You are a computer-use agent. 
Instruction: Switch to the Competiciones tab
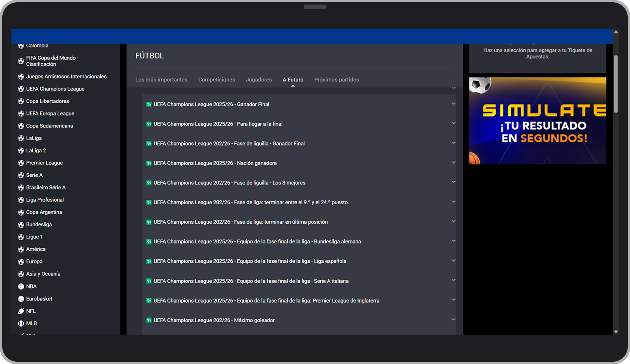[216, 80]
